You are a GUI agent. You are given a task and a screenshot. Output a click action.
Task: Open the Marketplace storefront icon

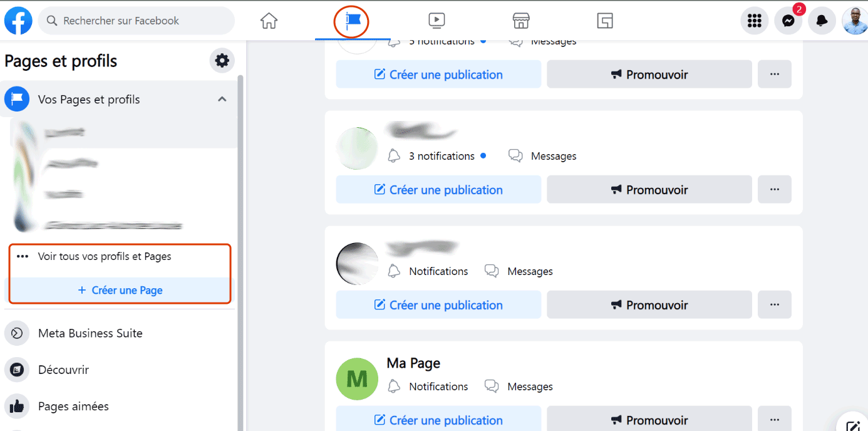[521, 21]
